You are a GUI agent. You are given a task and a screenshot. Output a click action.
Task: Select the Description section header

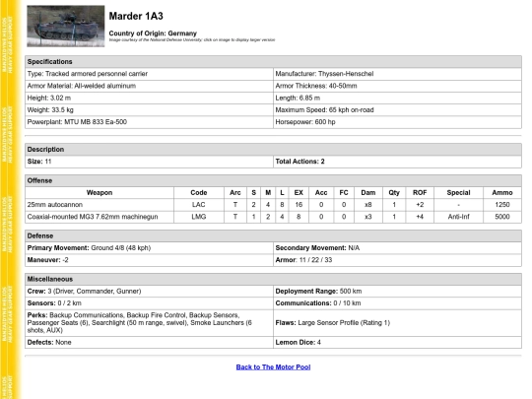[x=273, y=150]
